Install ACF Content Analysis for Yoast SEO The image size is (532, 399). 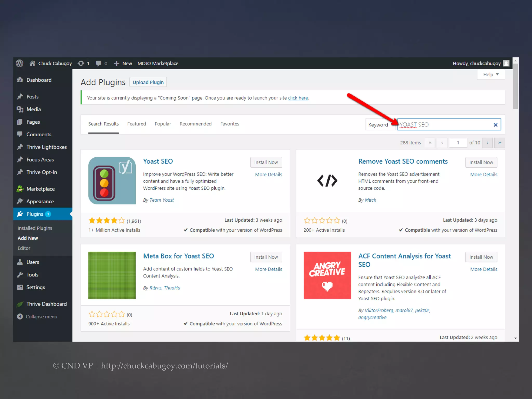(x=481, y=257)
